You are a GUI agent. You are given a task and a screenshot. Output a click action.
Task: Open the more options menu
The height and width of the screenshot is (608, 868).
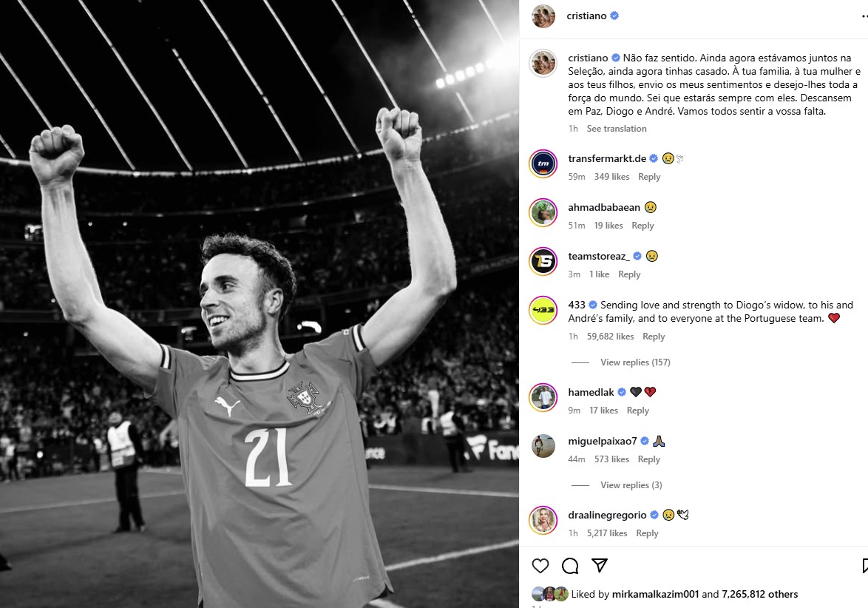click(864, 16)
